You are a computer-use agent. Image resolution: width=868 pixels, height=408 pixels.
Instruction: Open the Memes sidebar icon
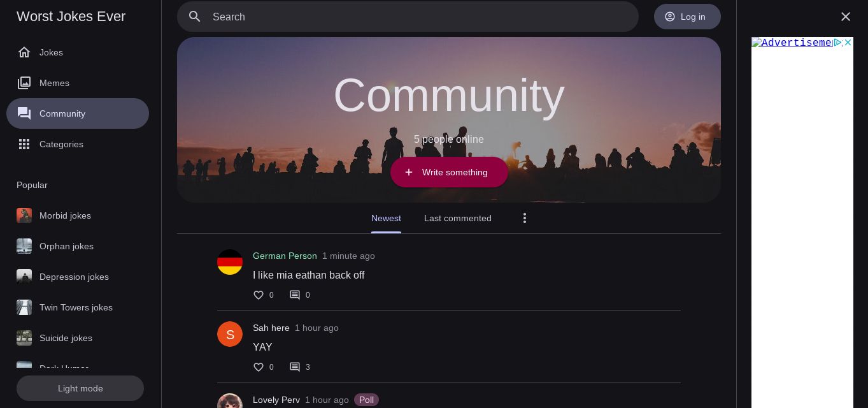(x=24, y=83)
